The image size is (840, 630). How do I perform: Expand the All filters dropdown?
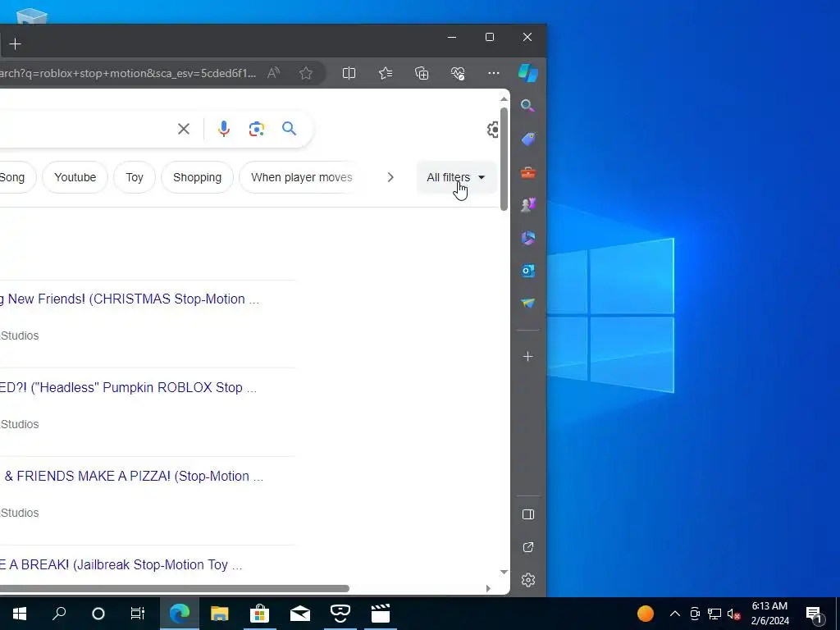click(x=456, y=177)
